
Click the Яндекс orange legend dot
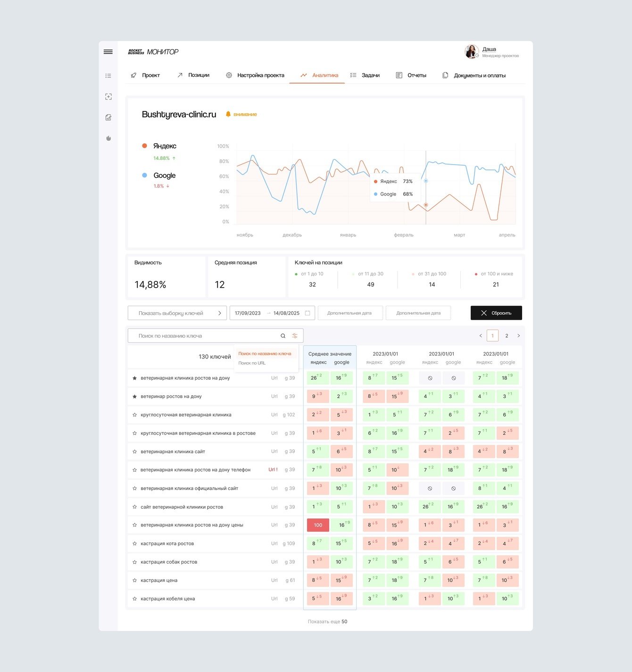click(x=144, y=146)
